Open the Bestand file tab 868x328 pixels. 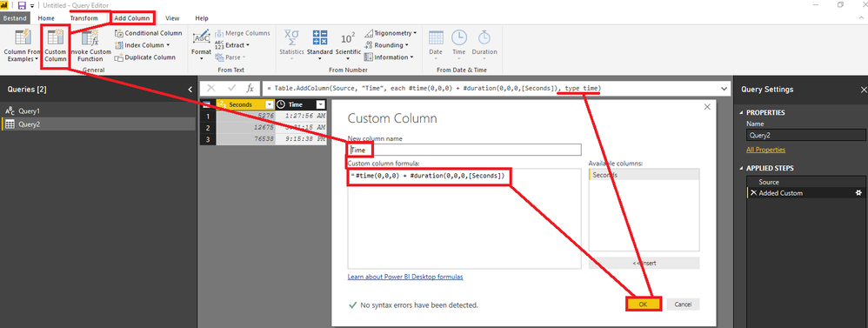(x=15, y=18)
